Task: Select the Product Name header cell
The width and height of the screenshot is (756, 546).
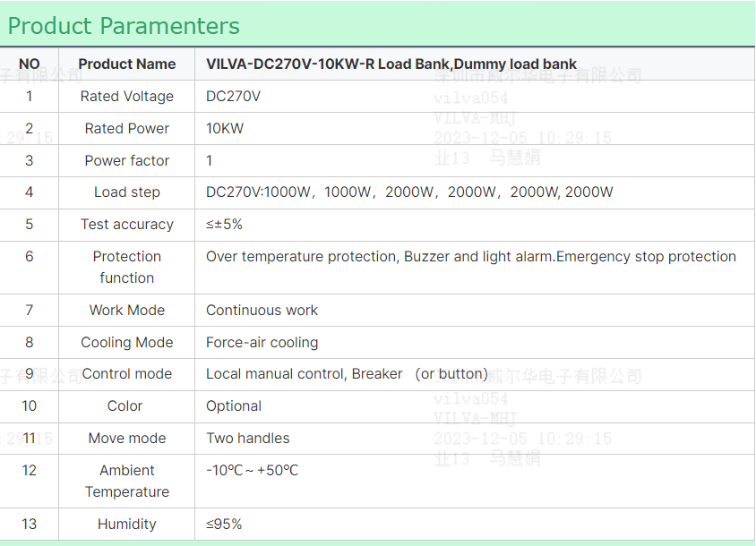Action: 127,64
